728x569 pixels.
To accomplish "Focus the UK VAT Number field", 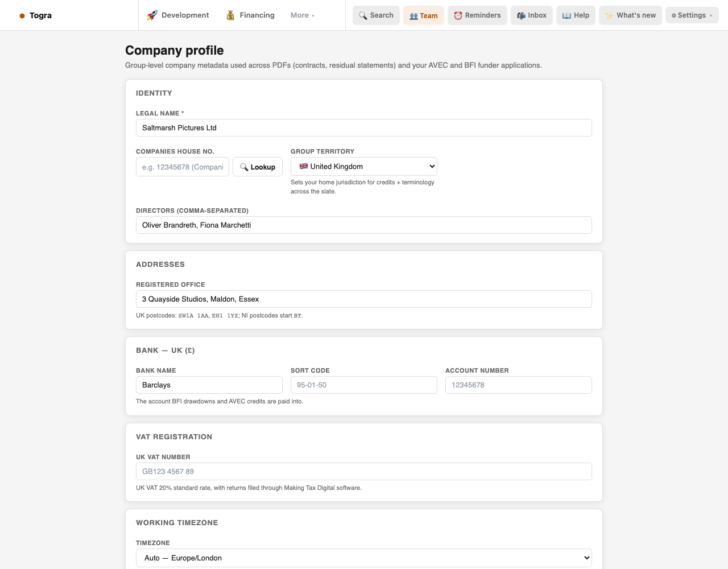I will click(364, 471).
